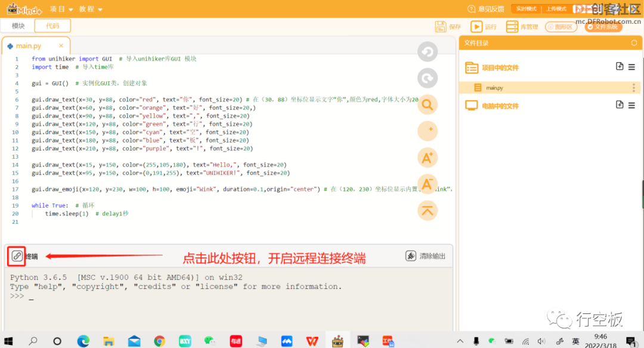This screenshot has width=644, height=348.
Task: Click the undo round button in editor
Action: pyautogui.click(x=427, y=52)
